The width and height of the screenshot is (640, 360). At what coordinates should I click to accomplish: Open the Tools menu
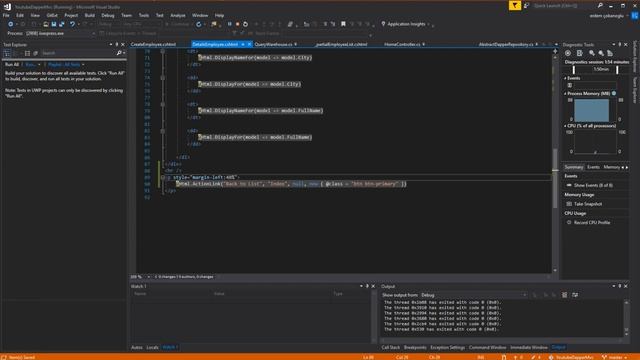pos(144,15)
